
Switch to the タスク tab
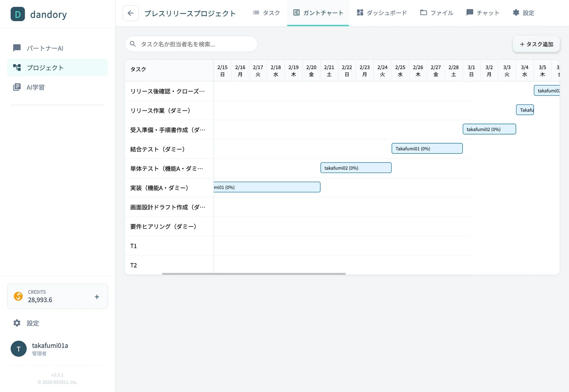click(266, 13)
